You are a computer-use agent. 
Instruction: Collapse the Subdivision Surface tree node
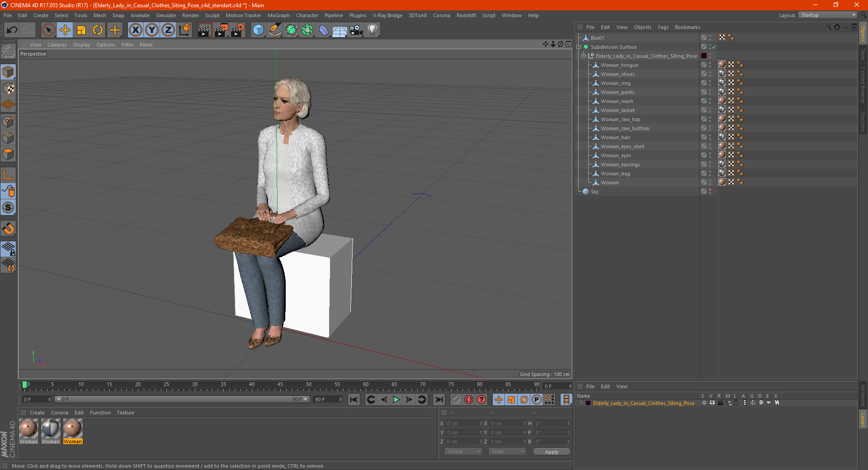(579, 47)
